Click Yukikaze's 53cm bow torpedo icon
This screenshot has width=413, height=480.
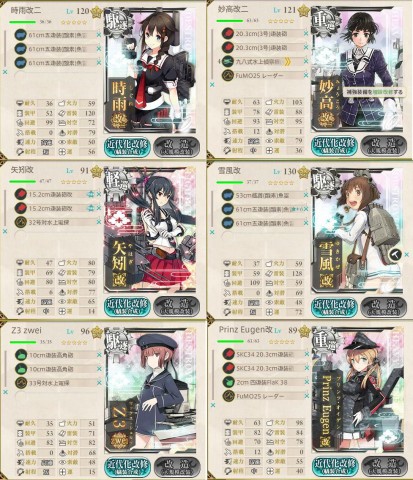tap(228, 195)
